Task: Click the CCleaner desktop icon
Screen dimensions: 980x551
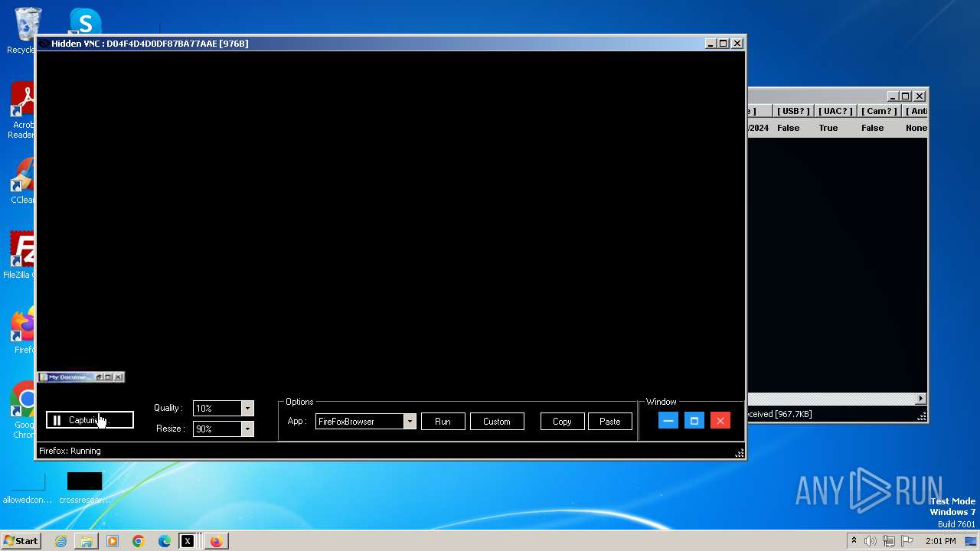Action: click(21, 182)
